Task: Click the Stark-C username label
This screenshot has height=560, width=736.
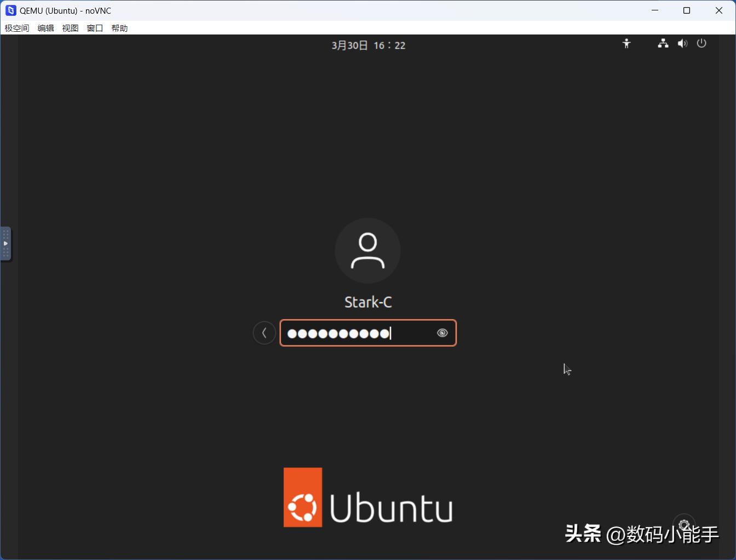Action: [368, 302]
